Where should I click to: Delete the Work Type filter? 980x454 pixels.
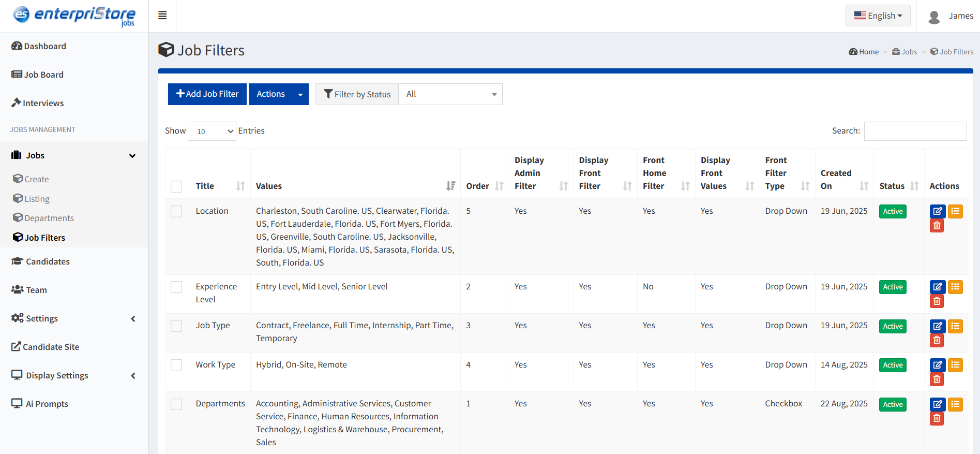[x=937, y=379]
